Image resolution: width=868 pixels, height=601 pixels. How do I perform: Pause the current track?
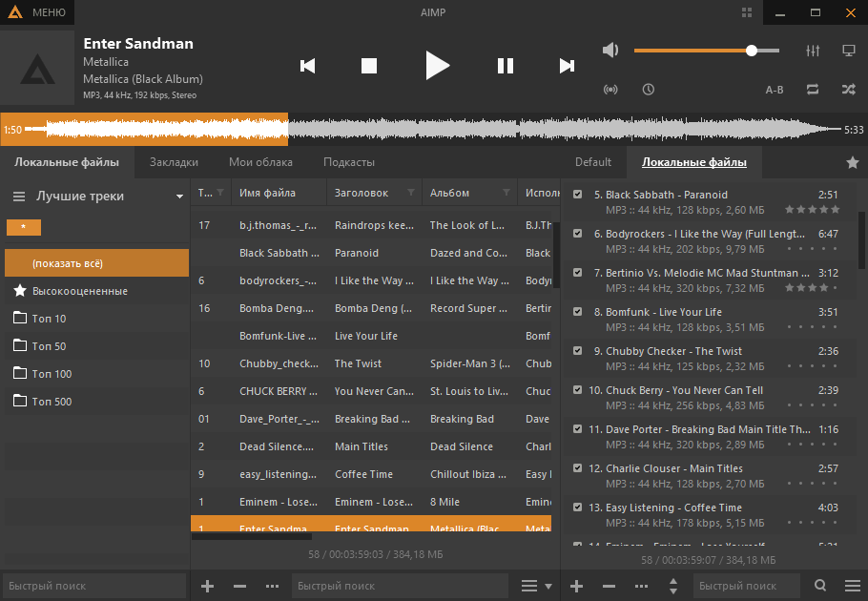(x=506, y=66)
